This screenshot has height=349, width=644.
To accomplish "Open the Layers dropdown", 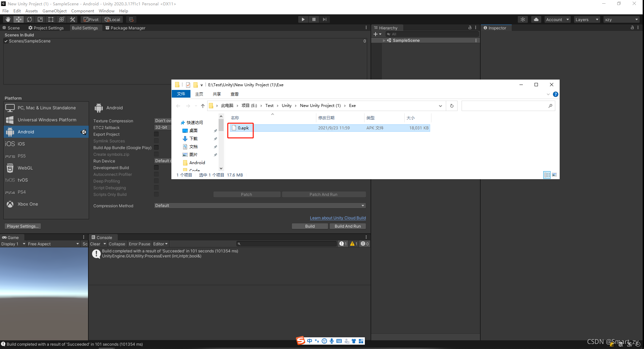I will pos(587,19).
